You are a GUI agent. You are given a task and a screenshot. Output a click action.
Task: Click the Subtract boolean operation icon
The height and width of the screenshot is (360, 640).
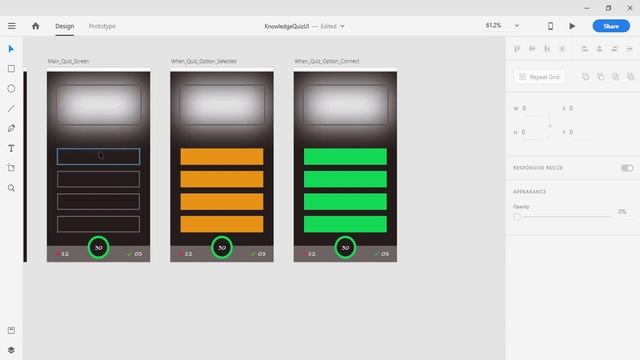[x=600, y=77]
